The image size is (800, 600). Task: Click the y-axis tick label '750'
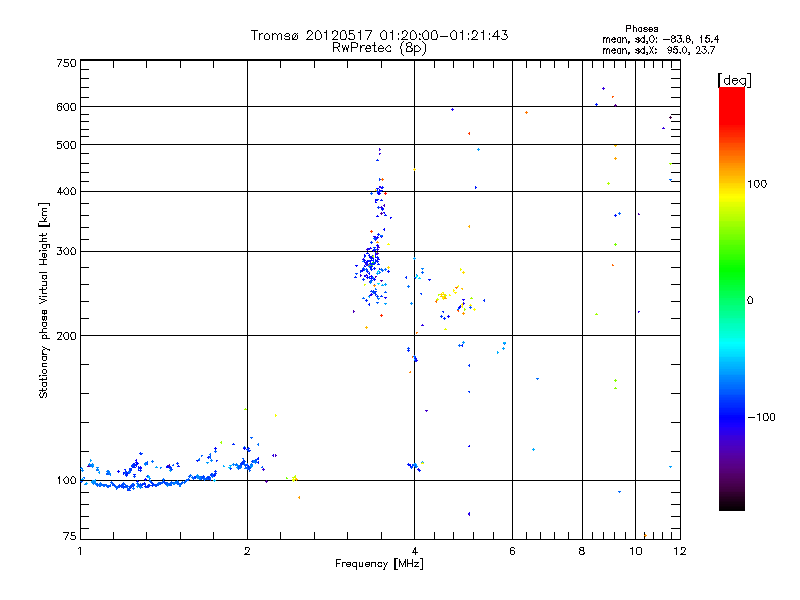coord(66,63)
